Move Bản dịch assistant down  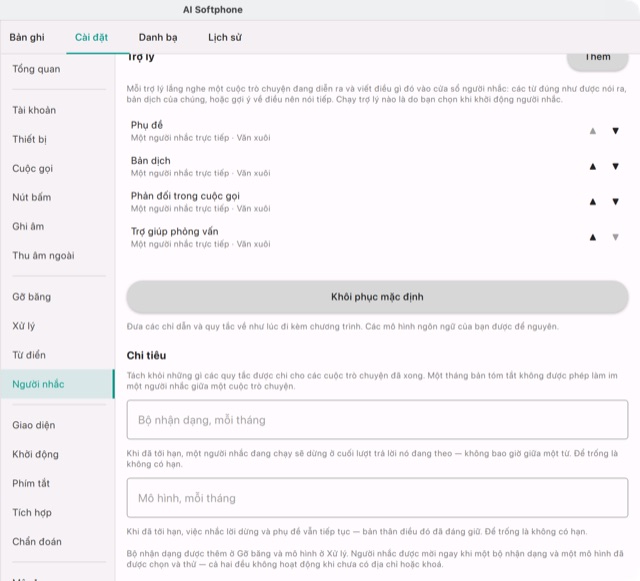pos(616,166)
